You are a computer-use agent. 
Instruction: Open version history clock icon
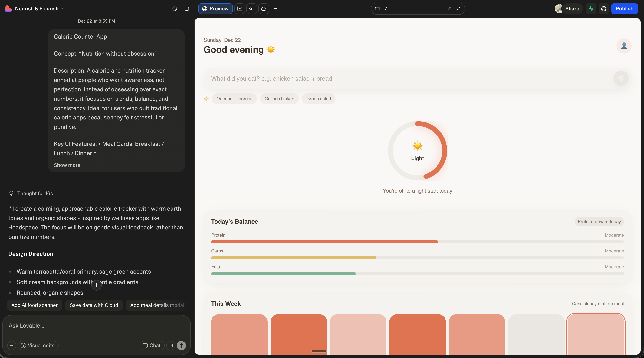pos(175,9)
